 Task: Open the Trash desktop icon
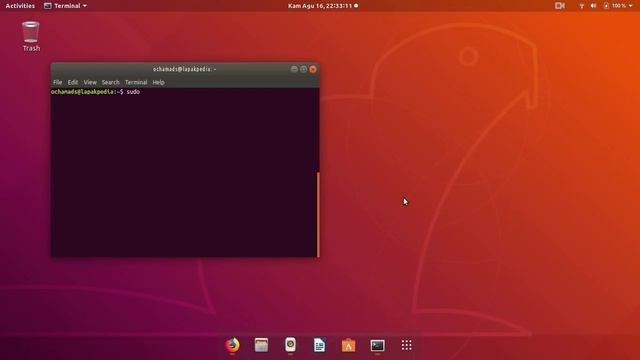[31, 36]
